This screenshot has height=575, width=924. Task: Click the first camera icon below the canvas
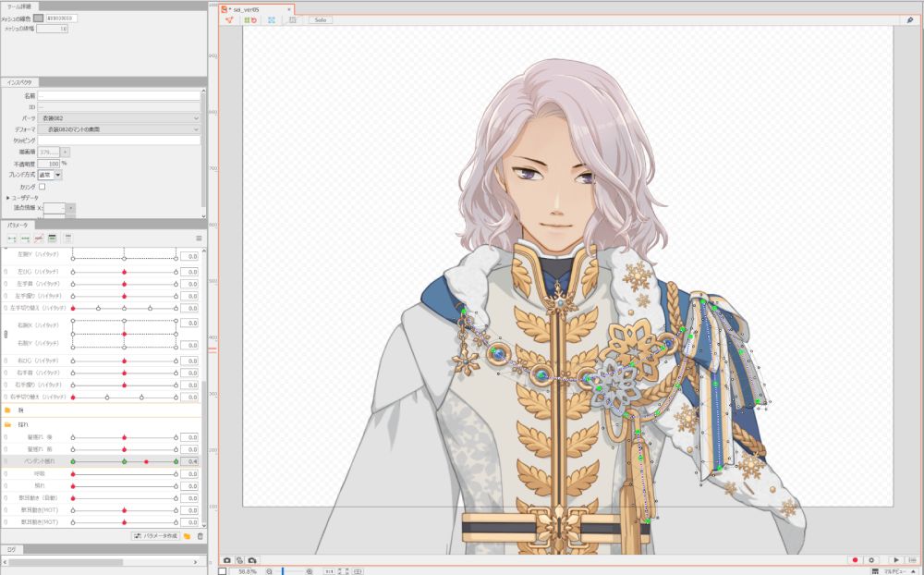pyautogui.click(x=227, y=560)
